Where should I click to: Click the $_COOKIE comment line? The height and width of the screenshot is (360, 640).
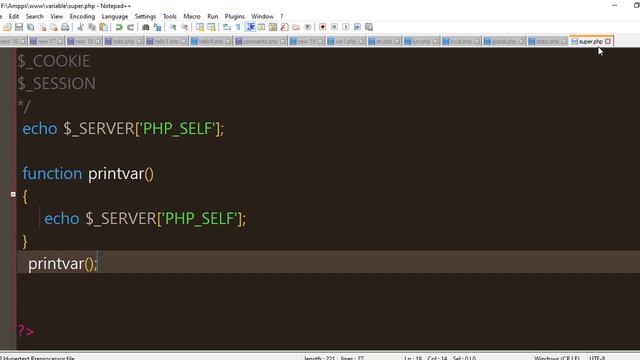[53, 61]
